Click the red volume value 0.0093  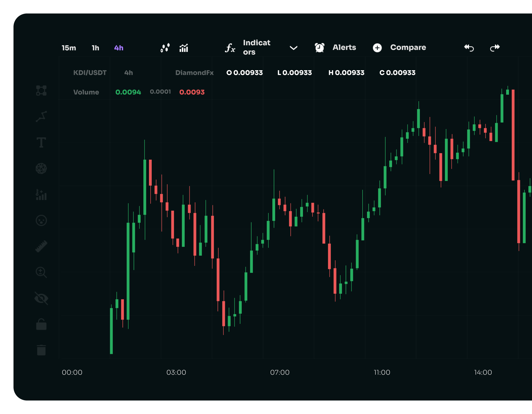click(192, 92)
